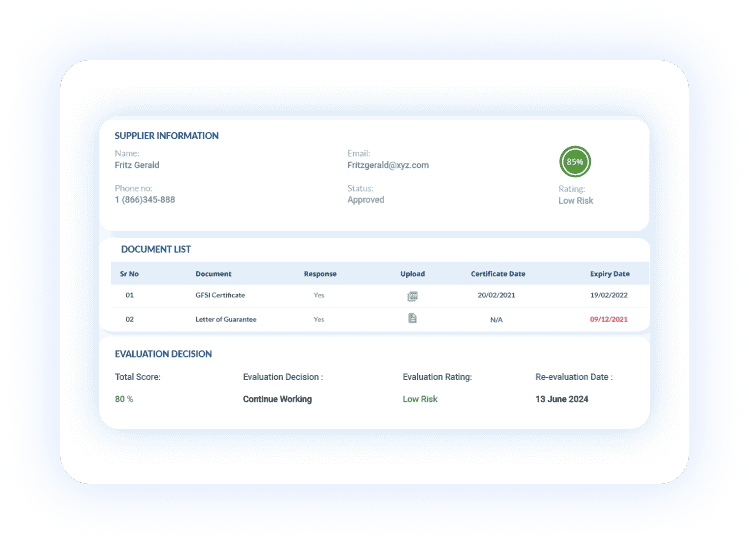Image resolution: width=749 pixels, height=544 pixels.
Task: Click the Name: field label
Action: click(x=127, y=153)
